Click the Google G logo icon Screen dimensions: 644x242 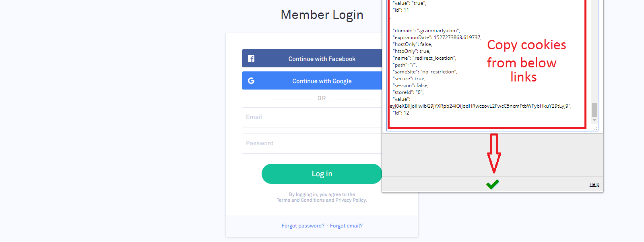[251, 81]
